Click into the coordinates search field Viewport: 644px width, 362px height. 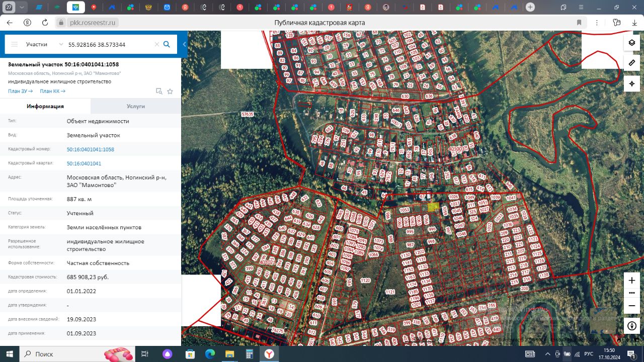click(108, 44)
